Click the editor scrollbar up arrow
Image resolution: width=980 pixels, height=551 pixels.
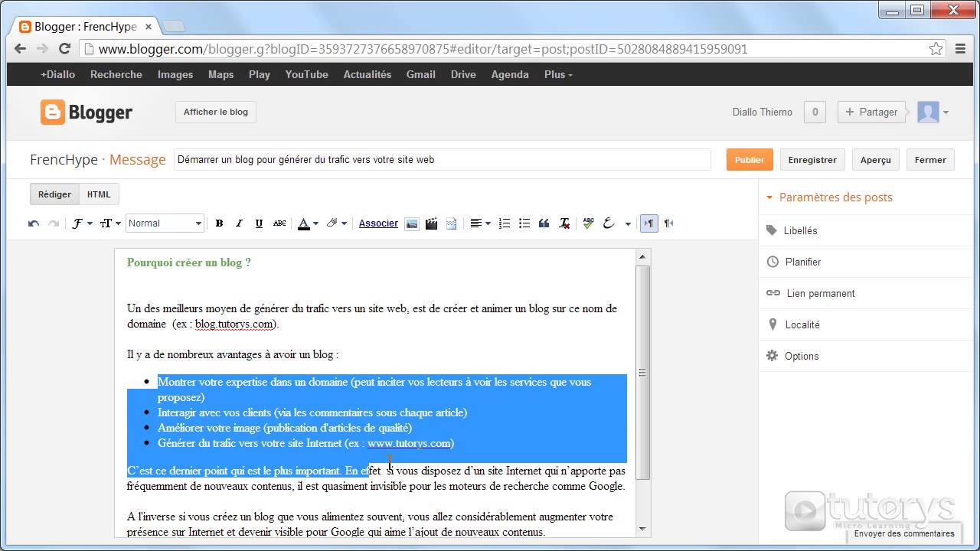coord(643,257)
